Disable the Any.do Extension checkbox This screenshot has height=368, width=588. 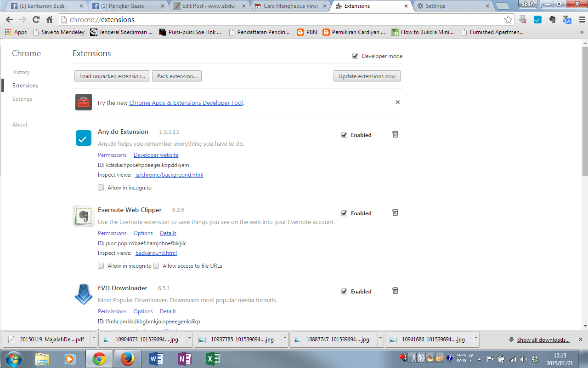coord(344,135)
